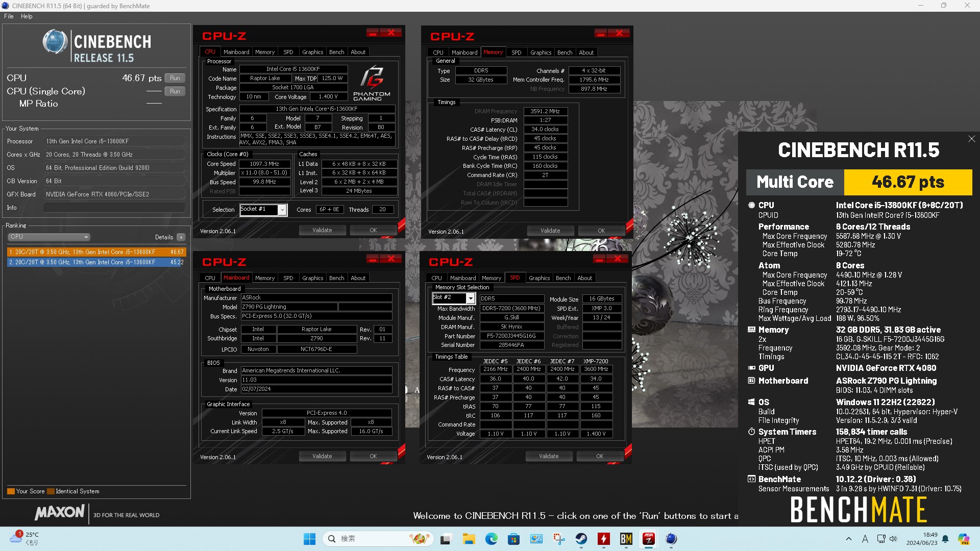Click the System Timers clock icon in BenchMate panel
This screenshot has width=980, height=551.
(x=751, y=432)
